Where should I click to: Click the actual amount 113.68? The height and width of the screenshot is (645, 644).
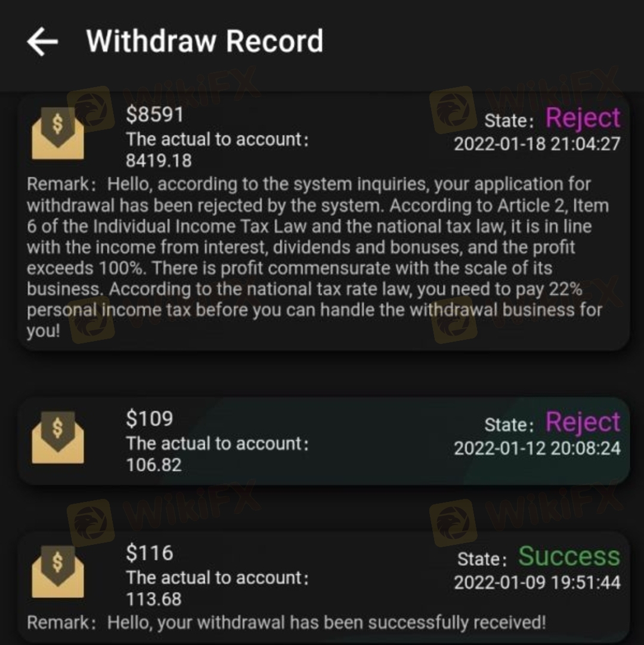click(154, 599)
